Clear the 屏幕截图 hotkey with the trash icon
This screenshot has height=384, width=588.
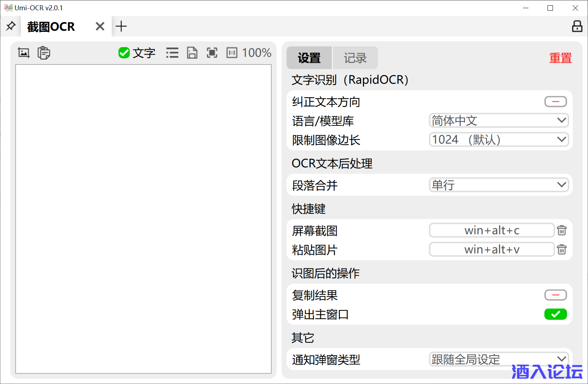point(562,230)
